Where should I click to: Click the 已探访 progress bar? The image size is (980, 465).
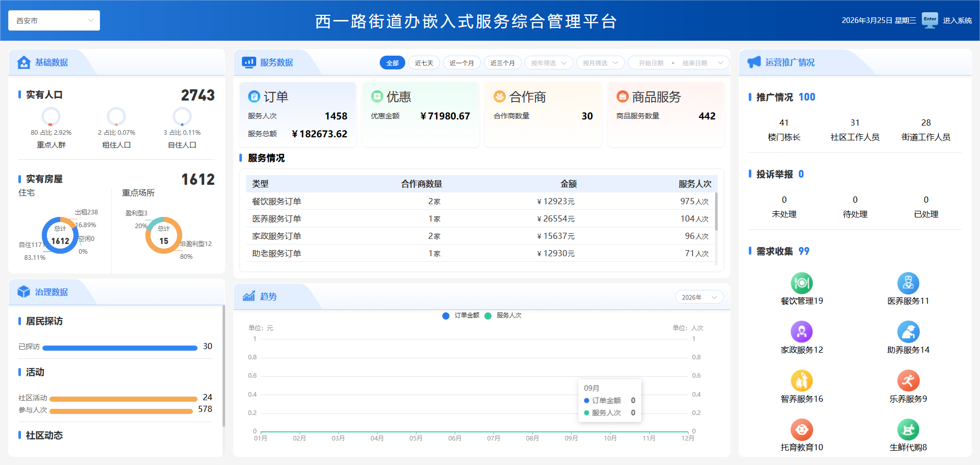click(x=120, y=347)
